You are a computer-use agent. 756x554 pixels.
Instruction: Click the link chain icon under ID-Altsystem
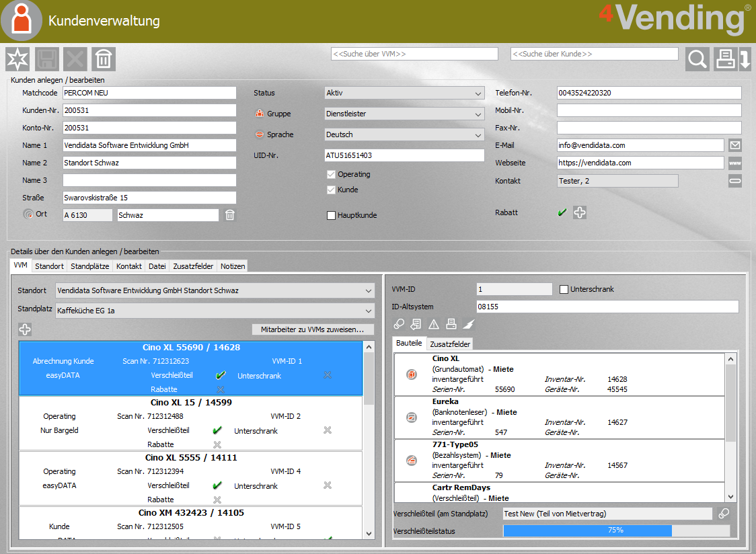click(399, 325)
